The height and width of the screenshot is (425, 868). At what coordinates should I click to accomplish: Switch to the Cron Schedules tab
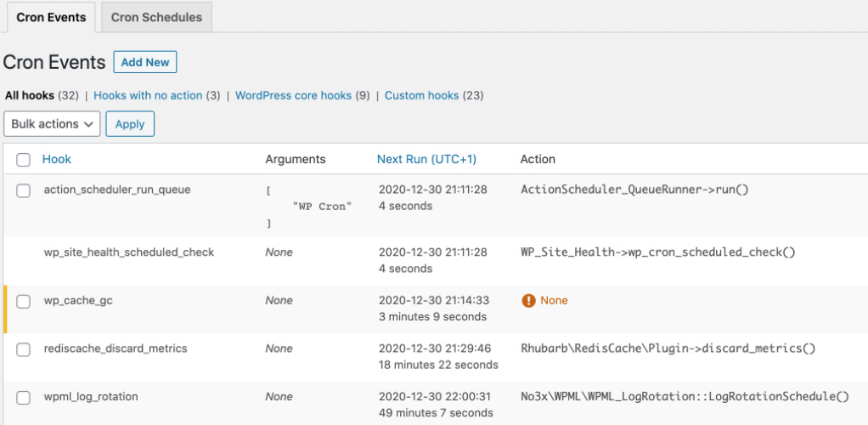click(x=156, y=17)
